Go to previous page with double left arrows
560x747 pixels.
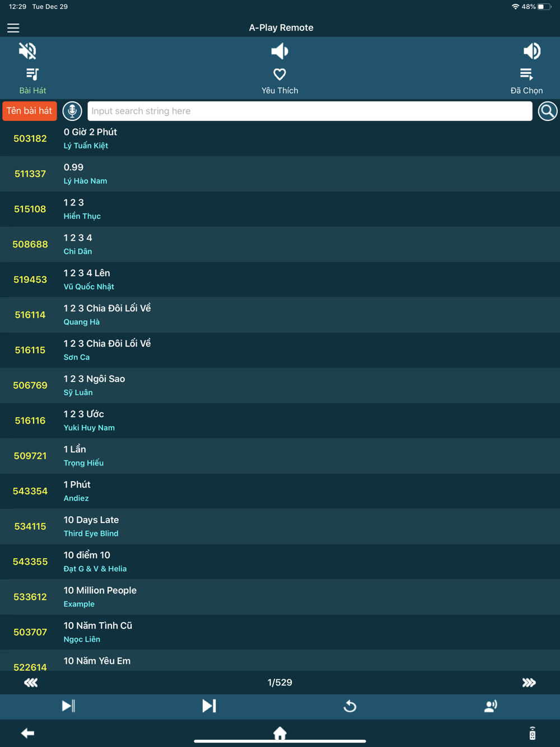31,682
